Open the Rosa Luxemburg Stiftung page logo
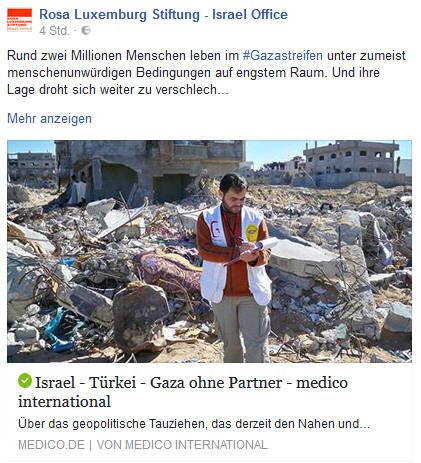421x463 pixels. click(x=20, y=20)
